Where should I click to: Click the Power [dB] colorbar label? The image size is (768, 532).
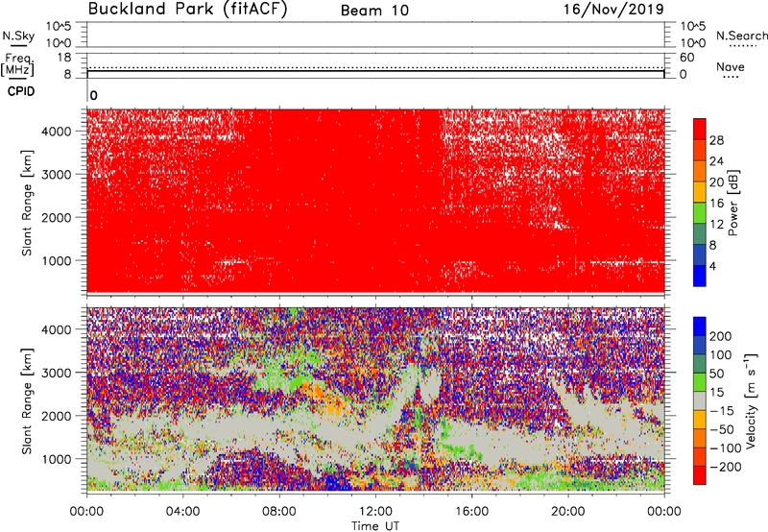[732, 203]
